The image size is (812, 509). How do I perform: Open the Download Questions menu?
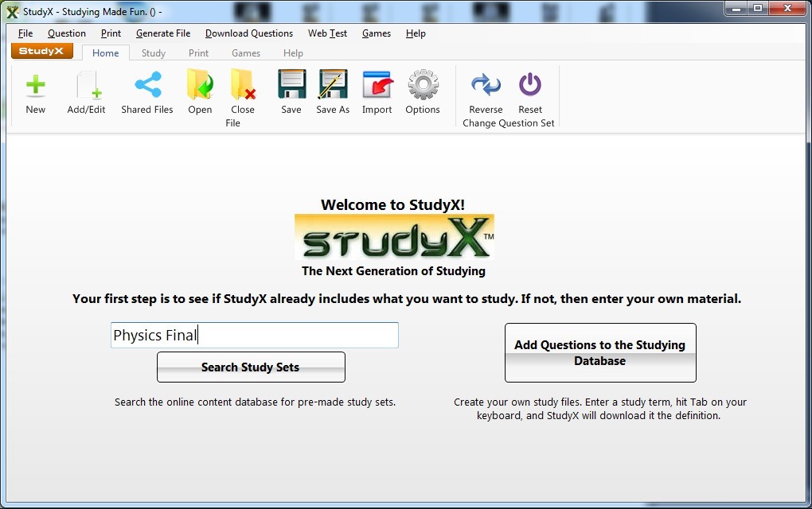click(249, 33)
